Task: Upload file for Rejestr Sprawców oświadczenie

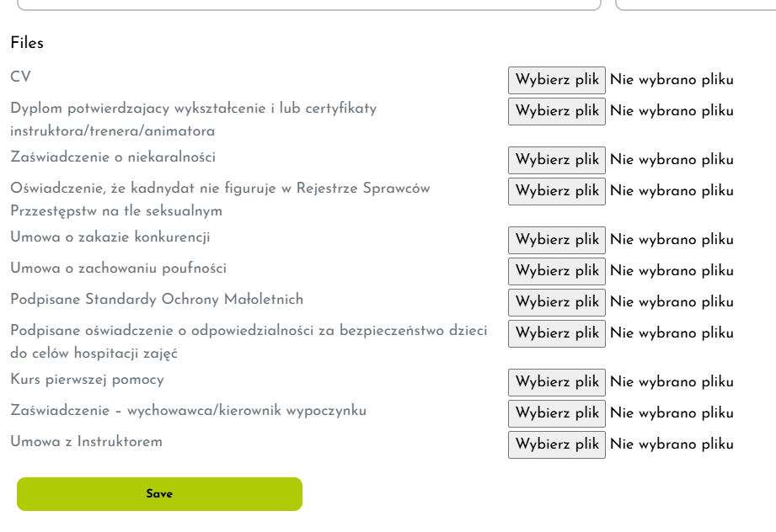Action: (556, 191)
